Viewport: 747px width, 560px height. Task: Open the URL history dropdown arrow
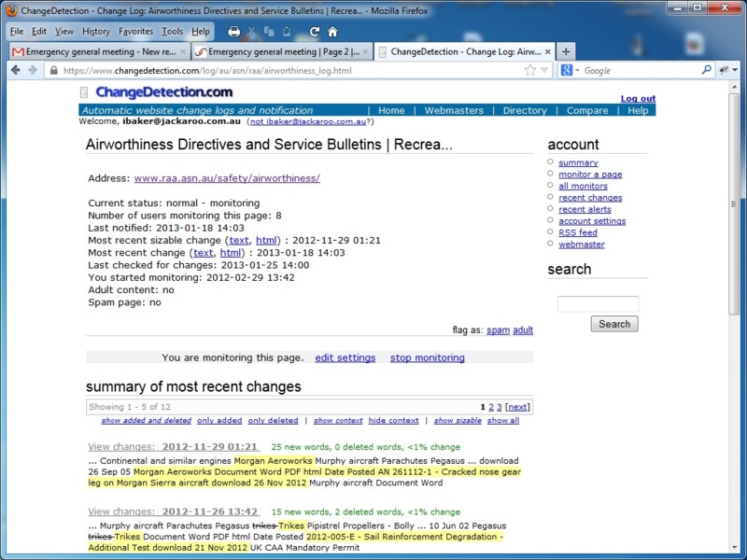(x=544, y=71)
